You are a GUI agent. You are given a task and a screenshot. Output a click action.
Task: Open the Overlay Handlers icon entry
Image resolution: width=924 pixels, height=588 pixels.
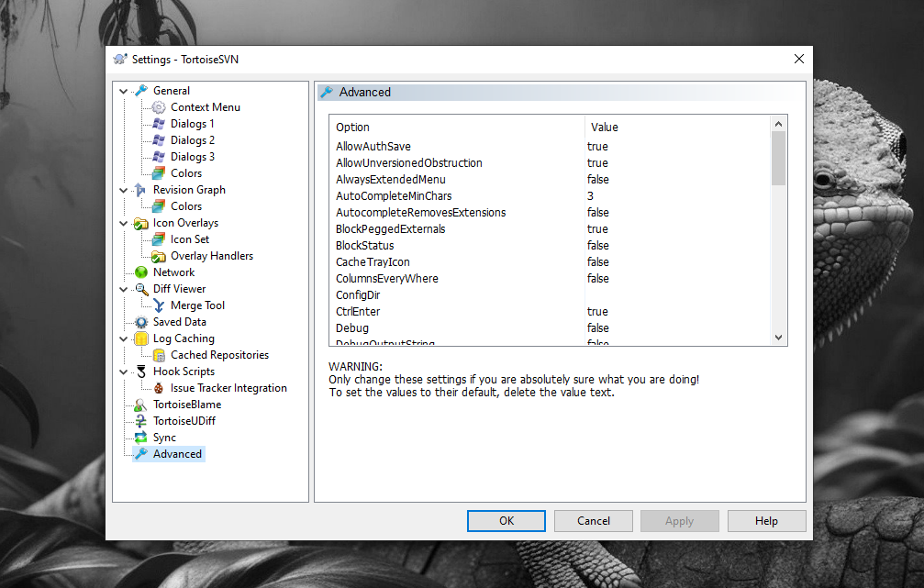coord(159,256)
